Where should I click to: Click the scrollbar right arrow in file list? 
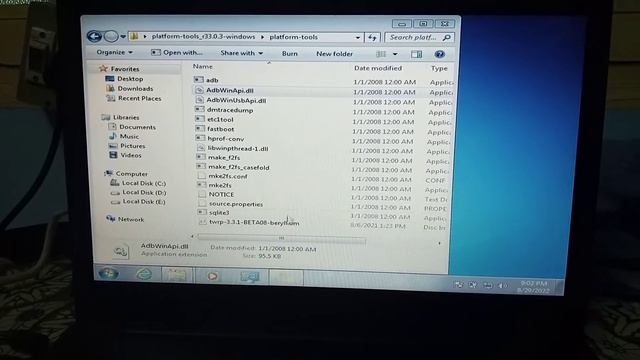[x=439, y=243]
